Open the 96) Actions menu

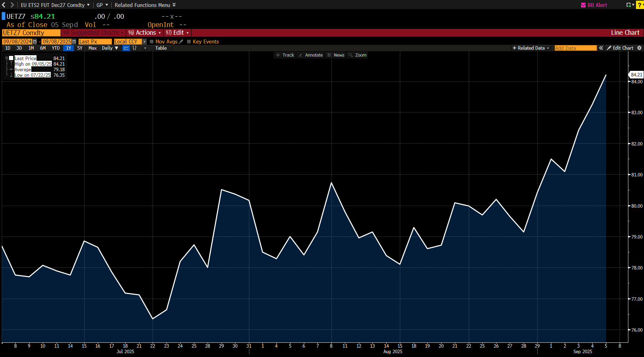tap(145, 33)
